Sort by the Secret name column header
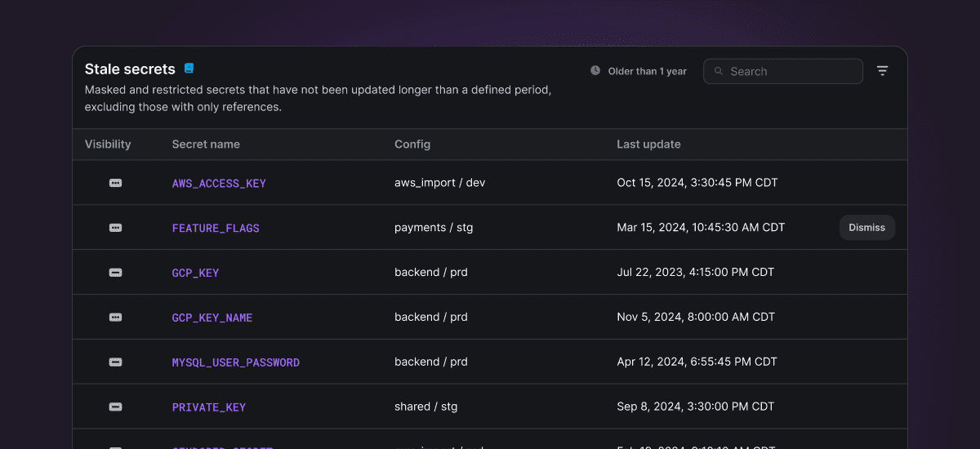Image resolution: width=980 pixels, height=449 pixels. click(x=206, y=144)
